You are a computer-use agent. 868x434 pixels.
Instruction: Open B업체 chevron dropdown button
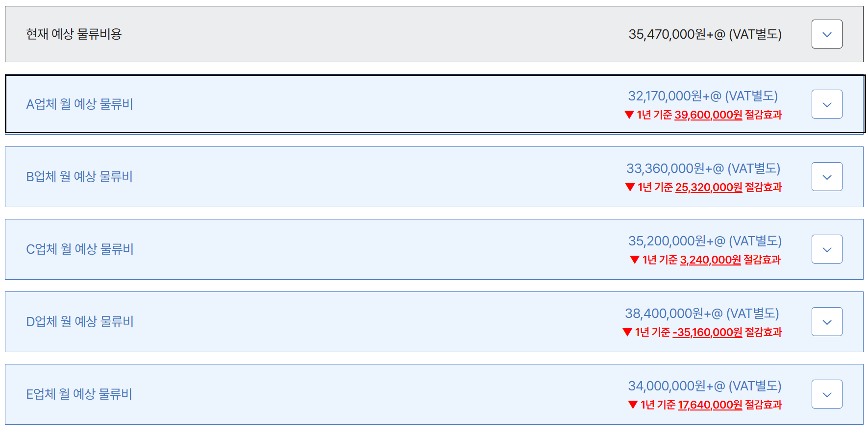tap(826, 177)
